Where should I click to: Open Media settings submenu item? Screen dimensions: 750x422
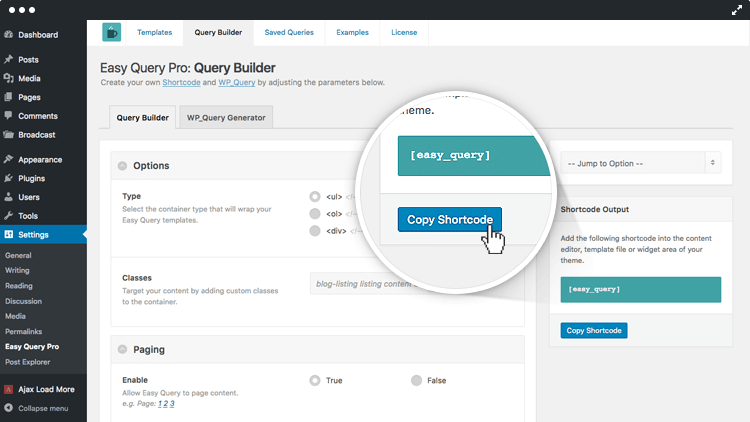tap(15, 316)
